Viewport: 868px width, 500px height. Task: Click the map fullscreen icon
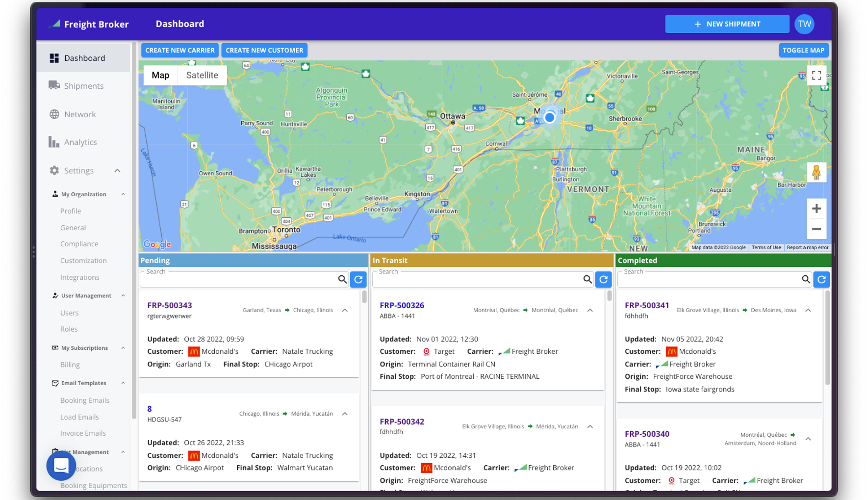817,76
